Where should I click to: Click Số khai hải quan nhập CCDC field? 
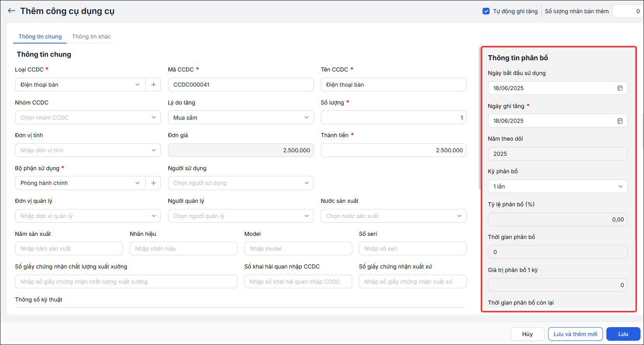pos(298,282)
